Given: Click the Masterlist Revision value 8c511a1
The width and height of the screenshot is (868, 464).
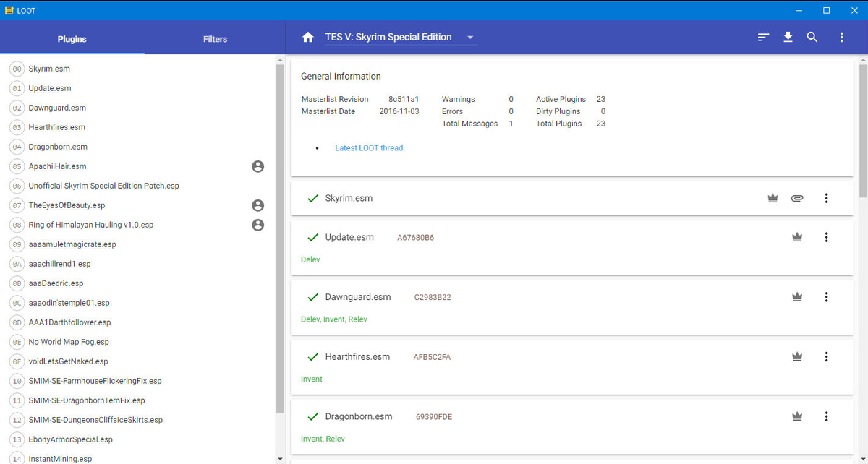Looking at the screenshot, I should coord(404,99).
